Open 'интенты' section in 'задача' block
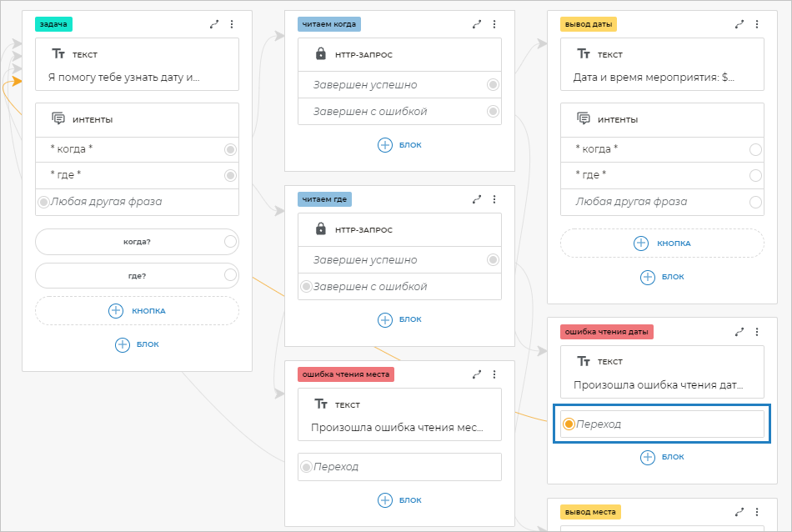Viewport: 792px width, 532px height. 93,119
